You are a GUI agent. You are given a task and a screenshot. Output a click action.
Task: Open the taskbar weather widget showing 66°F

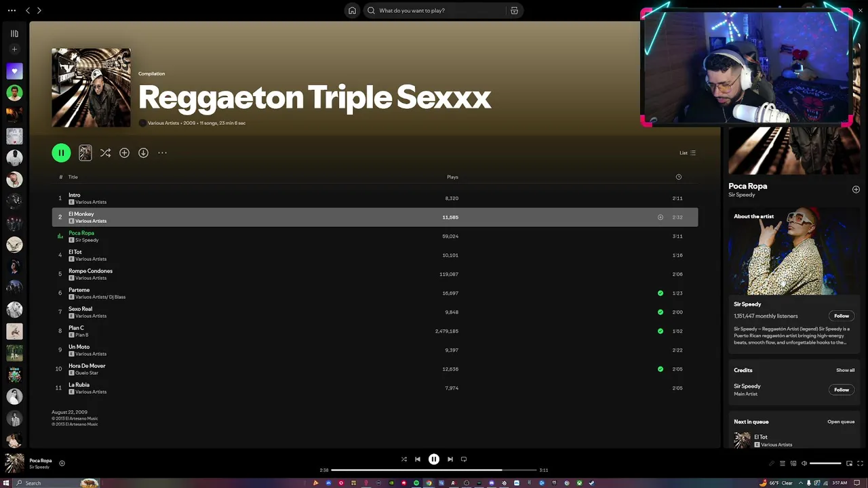776,483
